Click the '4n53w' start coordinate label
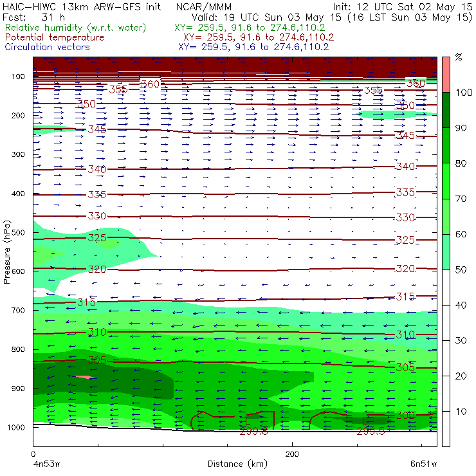Image resolution: width=476 pixels, height=476 pixels. (46, 464)
